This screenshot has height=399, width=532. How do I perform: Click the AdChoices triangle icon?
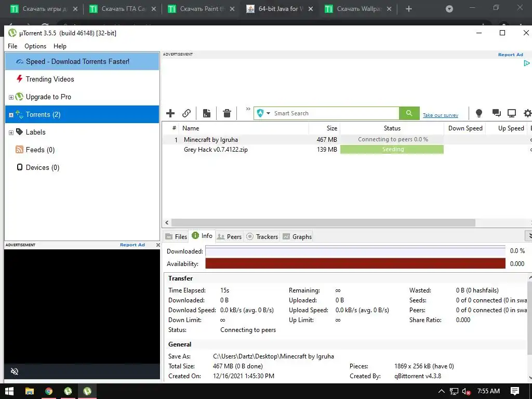(x=527, y=63)
